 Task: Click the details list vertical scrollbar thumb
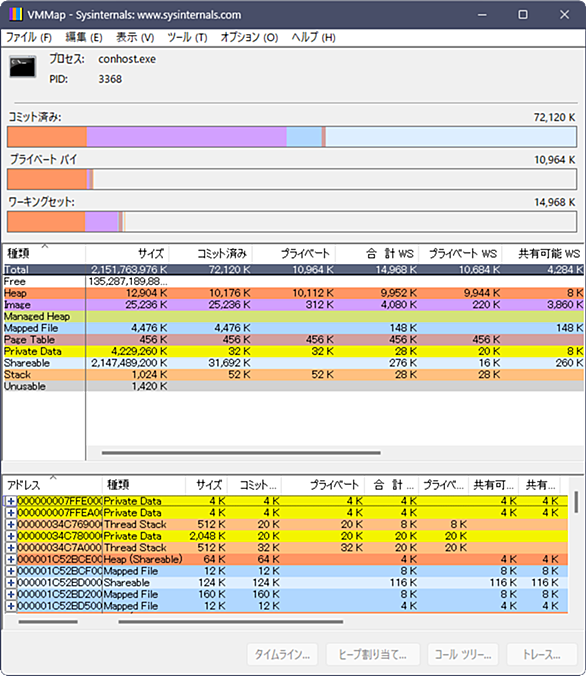pos(577,502)
